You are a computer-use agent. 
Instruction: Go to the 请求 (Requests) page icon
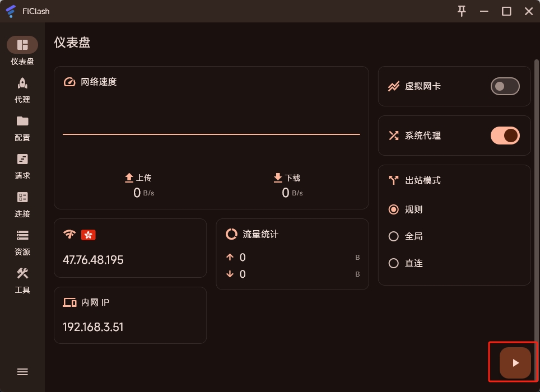[x=22, y=160]
